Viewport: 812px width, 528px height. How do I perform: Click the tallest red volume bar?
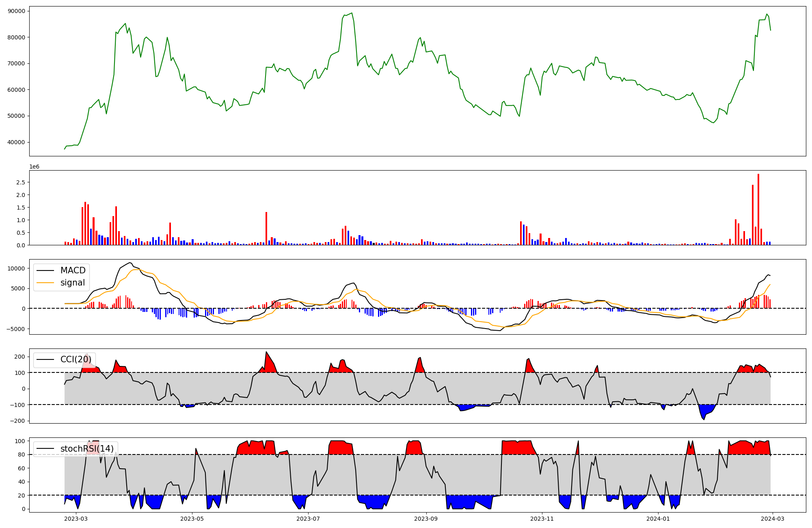pos(758,209)
